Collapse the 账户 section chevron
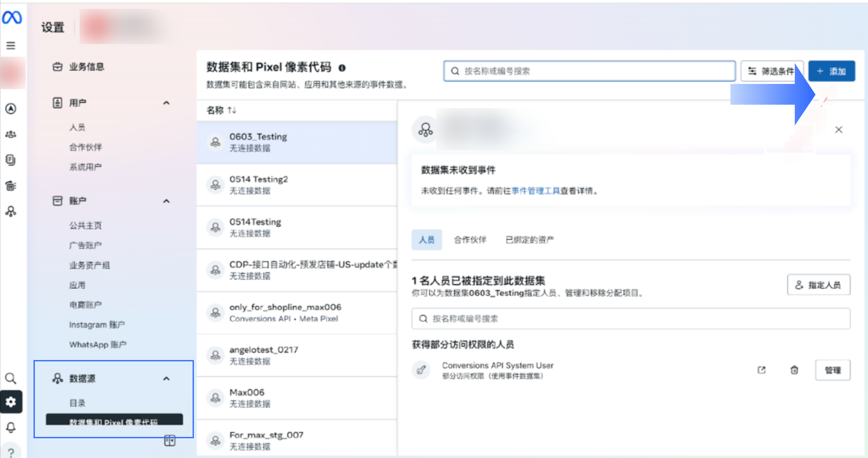868x458 pixels. point(166,201)
